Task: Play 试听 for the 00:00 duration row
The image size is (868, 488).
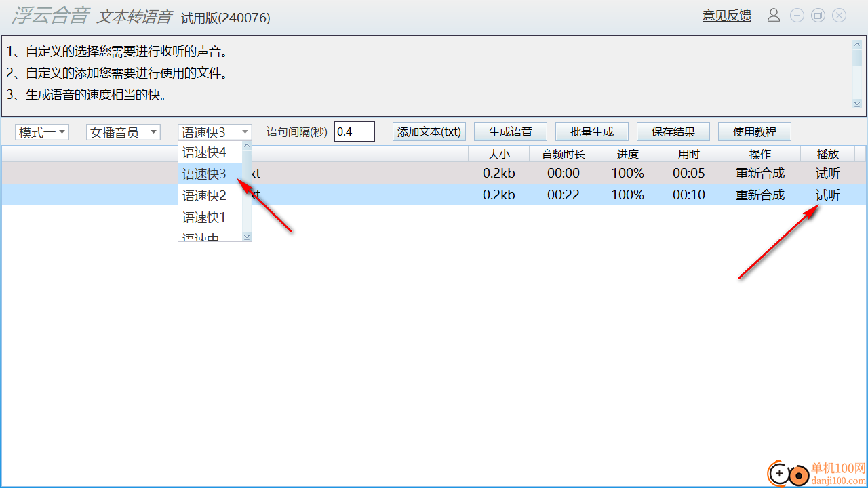Action: tap(828, 174)
